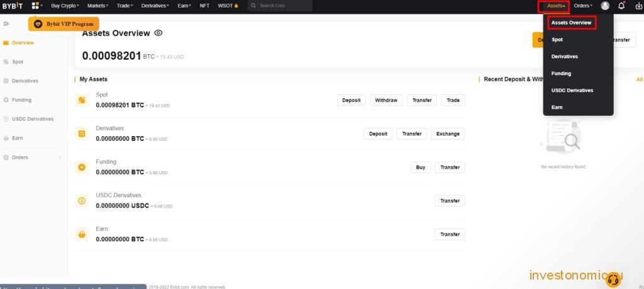Open the NFT page
This screenshot has width=644, height=289.
pyautogui.click(x=204, y=6)
